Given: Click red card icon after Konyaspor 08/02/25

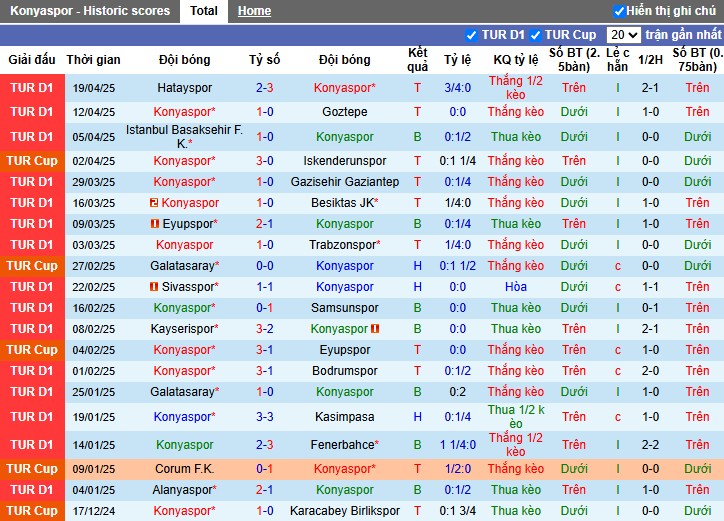Looking at the screenshot, I should pos(375,329).
